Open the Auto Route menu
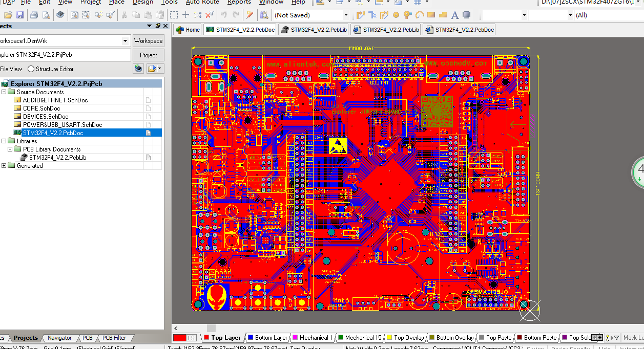The image size is (644, 349). tap(202, 2)
